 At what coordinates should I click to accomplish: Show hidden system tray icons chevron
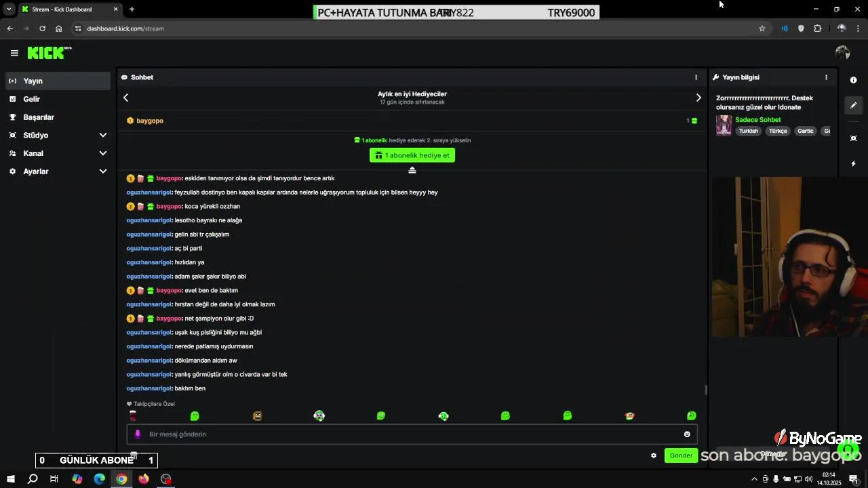pyautogui.click(x=754, y=479)
